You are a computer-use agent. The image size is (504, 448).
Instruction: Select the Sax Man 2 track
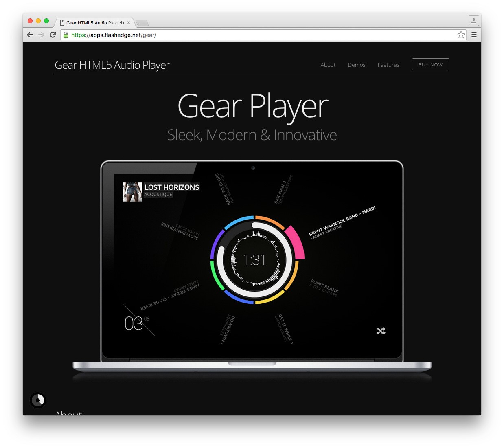pos(283,190)
